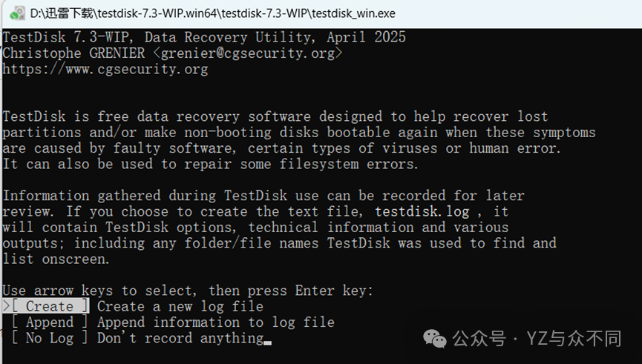Click the 'Create a new log file' description
Image resolution: width=642 pixels, height=364 pixels.
[x=180, y=306]
